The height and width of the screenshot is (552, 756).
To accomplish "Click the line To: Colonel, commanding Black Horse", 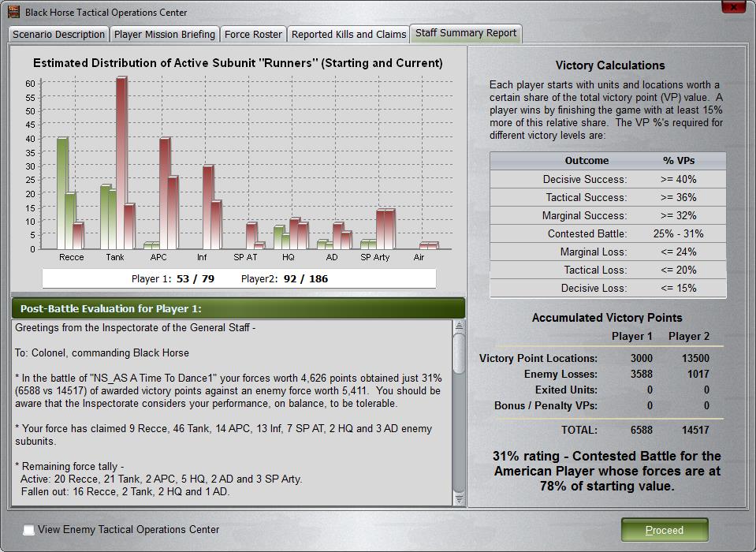I will click(x=102, y=353).
